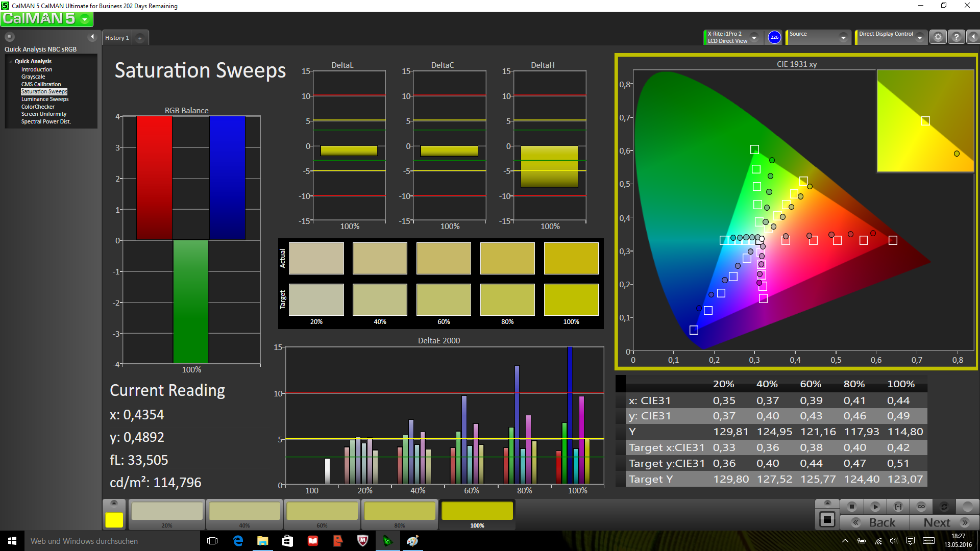Toggle the large pattern window square button
The height and width of the screenshot is (551, 980).
[x=827, y=520]
